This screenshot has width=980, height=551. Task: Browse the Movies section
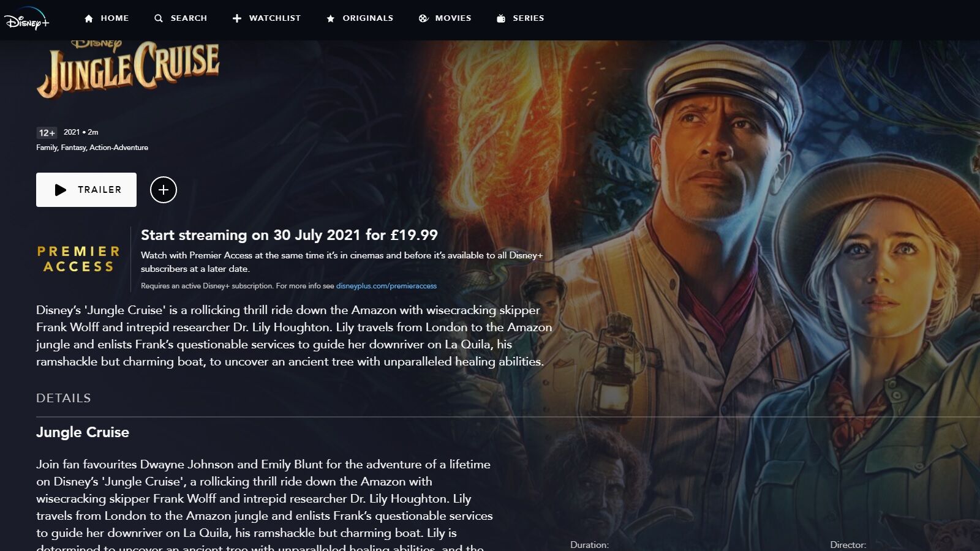(x=445, y=18)
